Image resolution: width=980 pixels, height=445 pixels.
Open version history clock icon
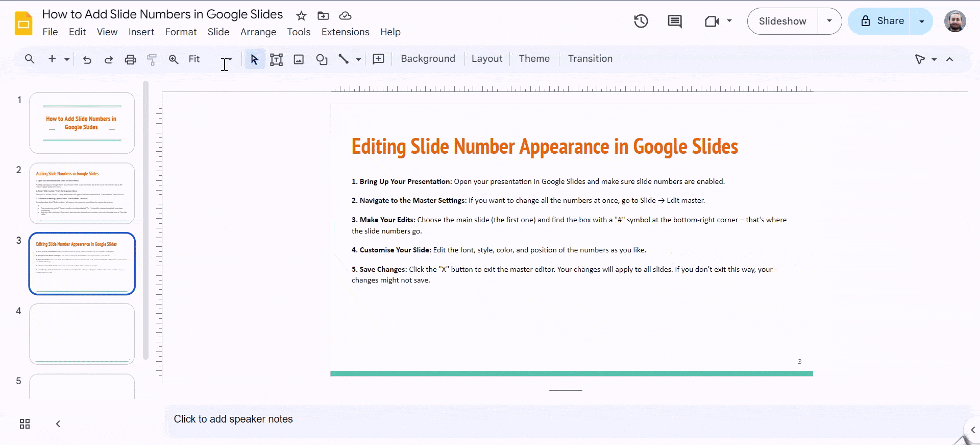(x=641, y=21)
